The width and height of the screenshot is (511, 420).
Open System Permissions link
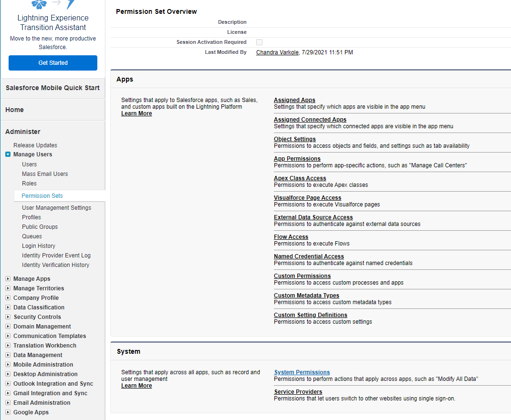click(x=302, y=372)
